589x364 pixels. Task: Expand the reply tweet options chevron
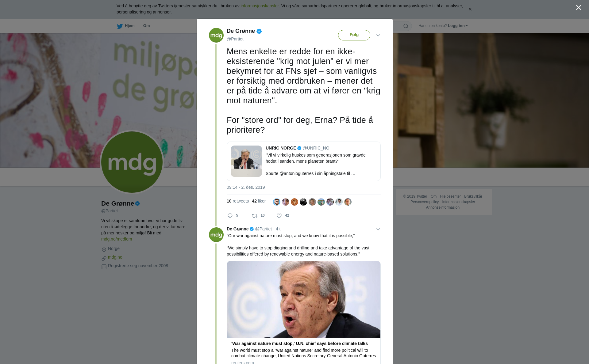(x=378, y=229)
